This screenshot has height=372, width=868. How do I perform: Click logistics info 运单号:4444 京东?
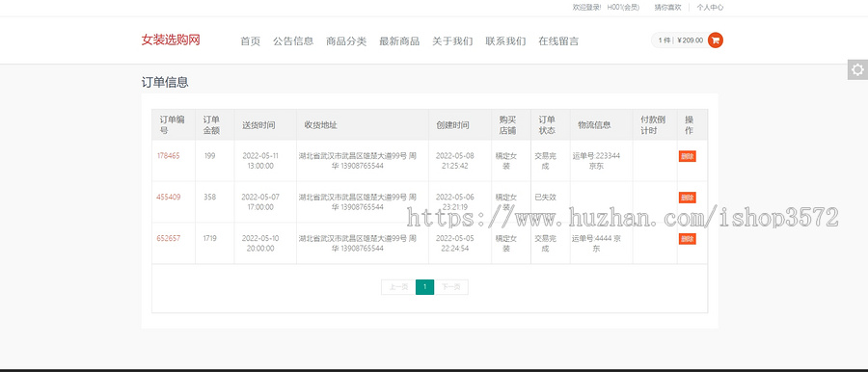click(x=596, y=244)
